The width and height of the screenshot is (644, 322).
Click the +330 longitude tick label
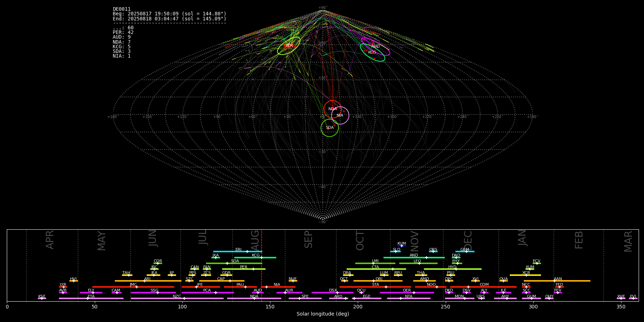(357, 117)
